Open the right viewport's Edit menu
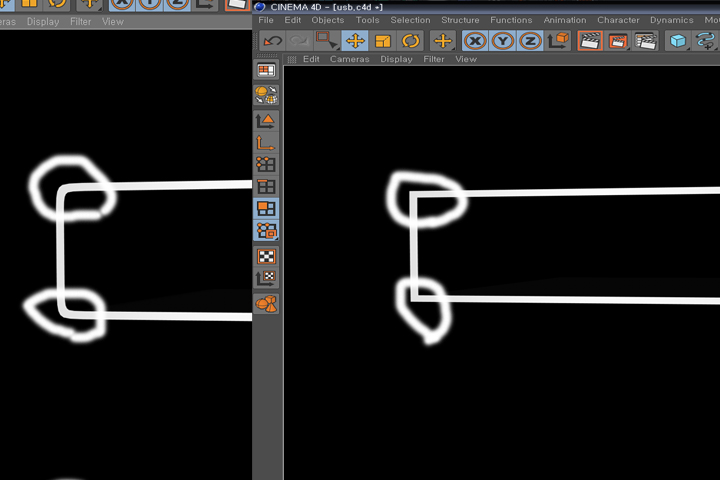 point(311,59)
